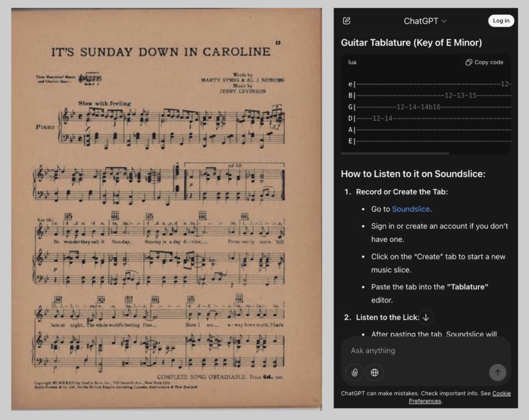The image size is (529, 420).
Task: Click the globe web search icon
Action: click(374, 372)
